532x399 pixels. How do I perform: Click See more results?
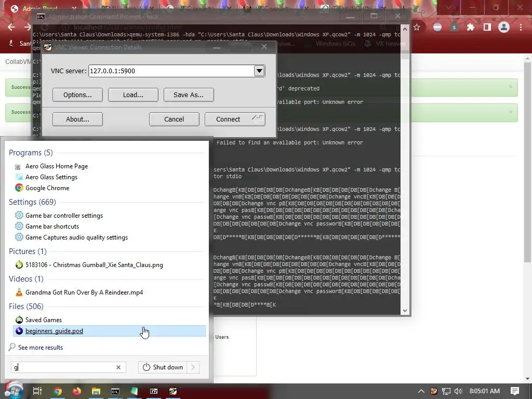click(x=41, y=348)
